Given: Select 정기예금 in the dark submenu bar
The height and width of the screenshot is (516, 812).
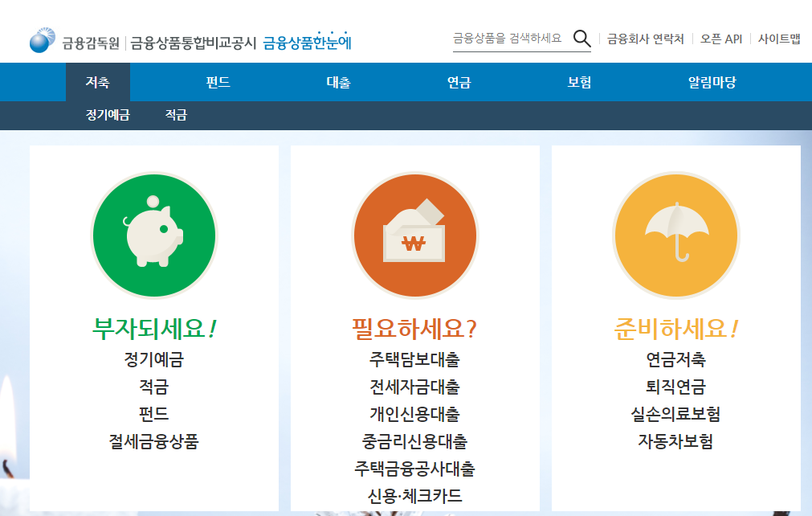Looking at the screenshot, I should pos(108,115).
